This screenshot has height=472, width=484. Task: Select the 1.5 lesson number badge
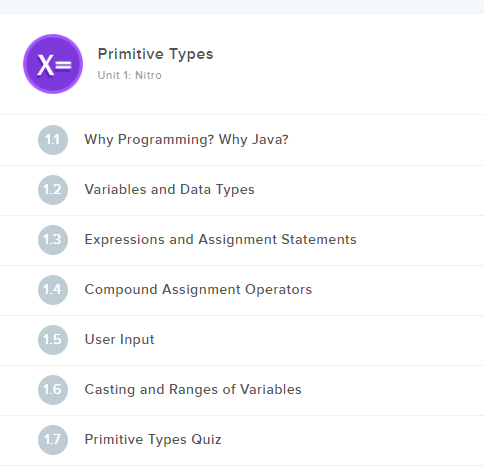click(53, 340)
